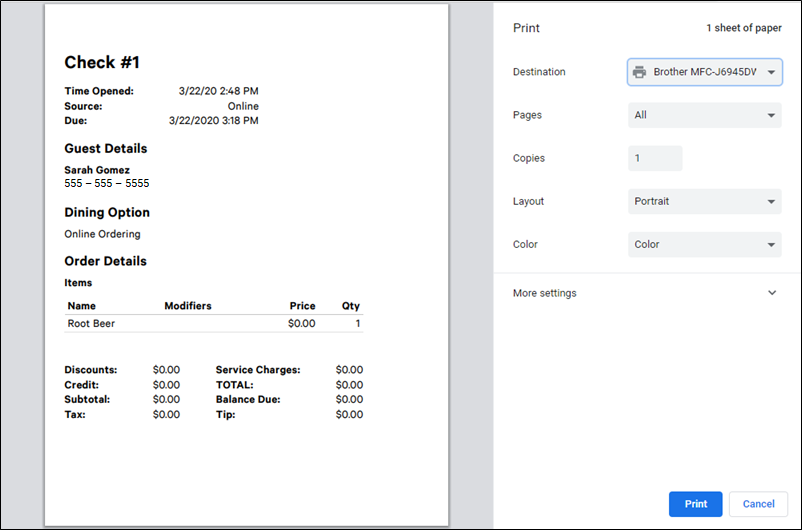Click the "Order Details" heading
The width and height of the screenshot is (802, 530).
pos(105,261)
